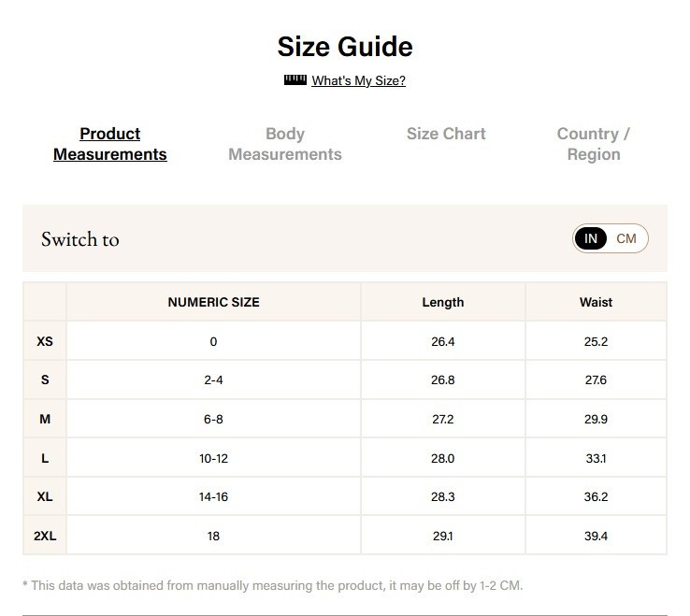This screenshot has width=690, height=616.
Task: Go to the Country / Region tab
Action: (593, 144)
